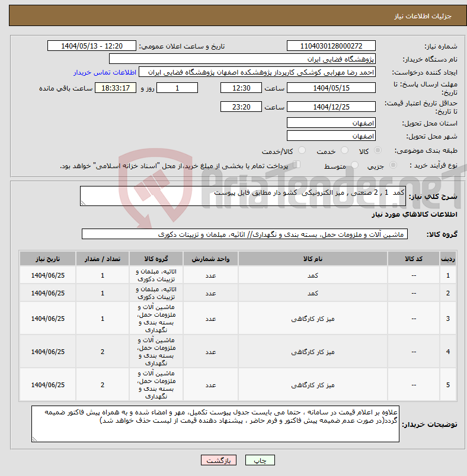Viewport: 467px width, 476px height.
Task: Click the remaining days field showing 1
Action: pyautogui.click(x=177, y=88)
